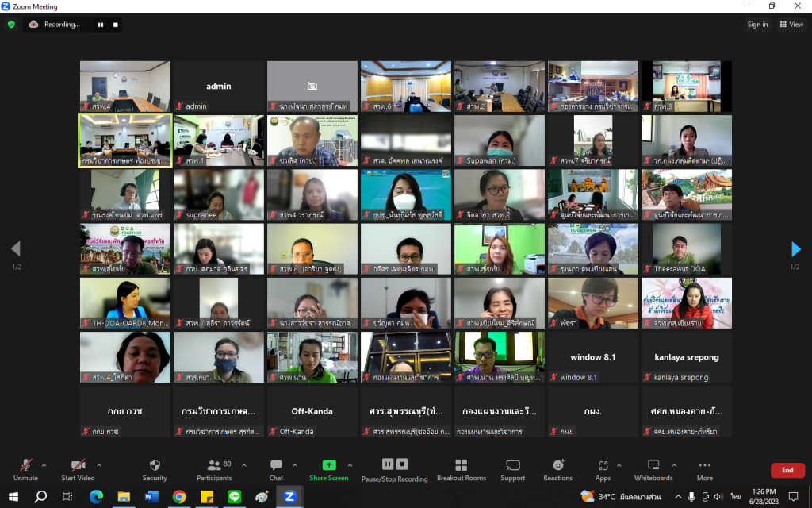The image size is (812, 508).
Task: Select the window 8.1 participant tile
Action: pyautogui.click(x=593, y=357)
